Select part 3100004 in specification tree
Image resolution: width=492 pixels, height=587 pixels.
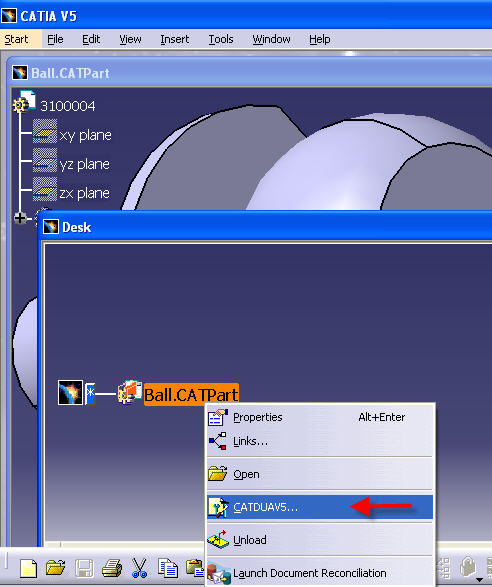point(67,106)
